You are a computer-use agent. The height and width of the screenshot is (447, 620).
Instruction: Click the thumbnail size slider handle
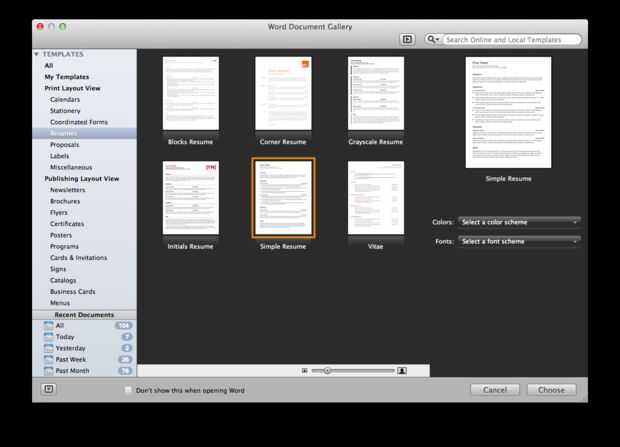click(327, 371)
